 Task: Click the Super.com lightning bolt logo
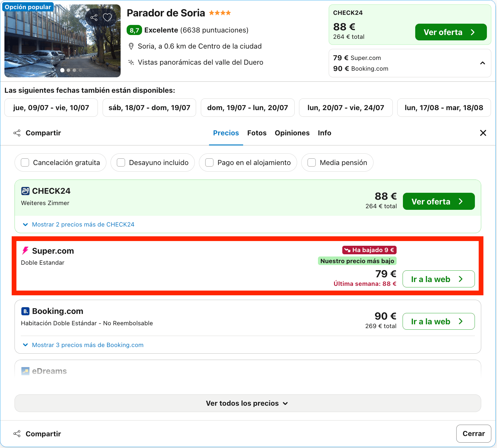click(25, 251)
